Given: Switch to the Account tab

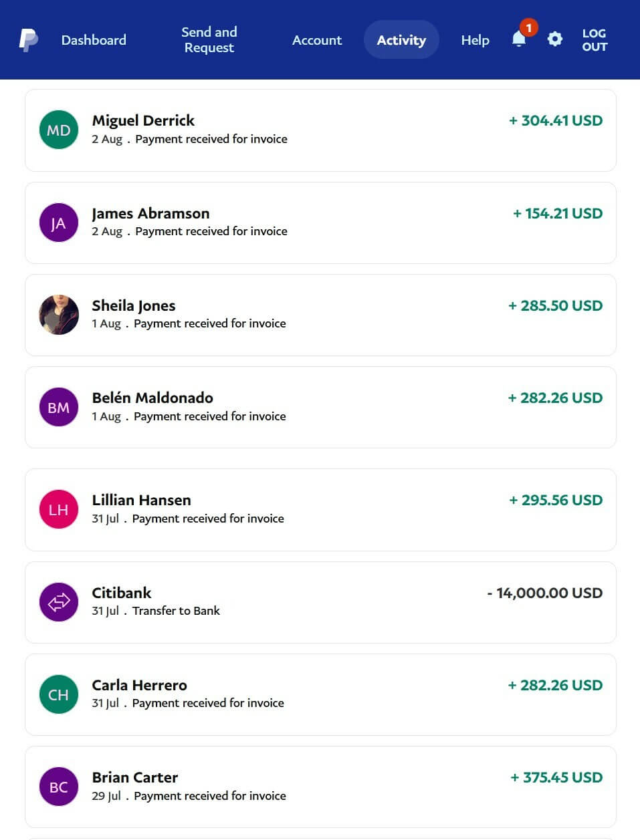Looking at the screenshot, I should [317, 40].
